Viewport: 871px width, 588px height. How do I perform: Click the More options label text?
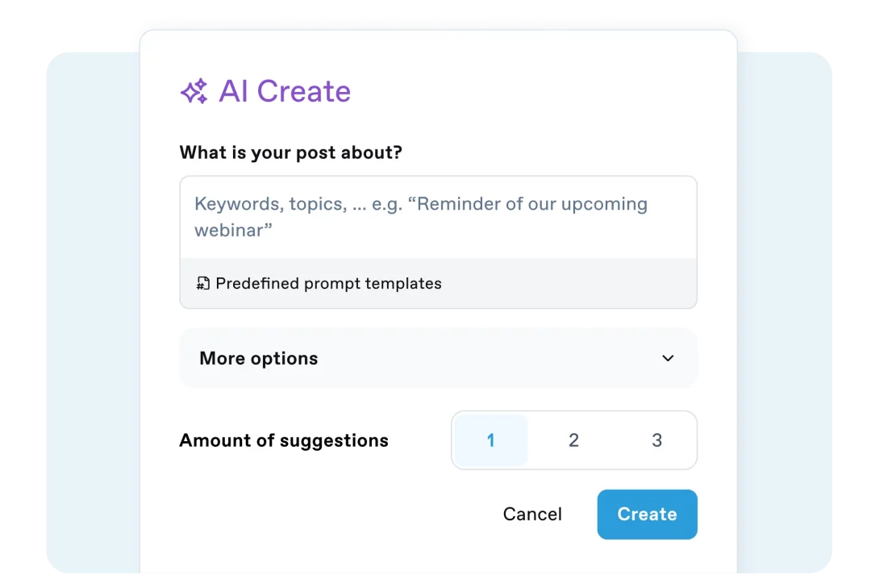click(258, 358)
